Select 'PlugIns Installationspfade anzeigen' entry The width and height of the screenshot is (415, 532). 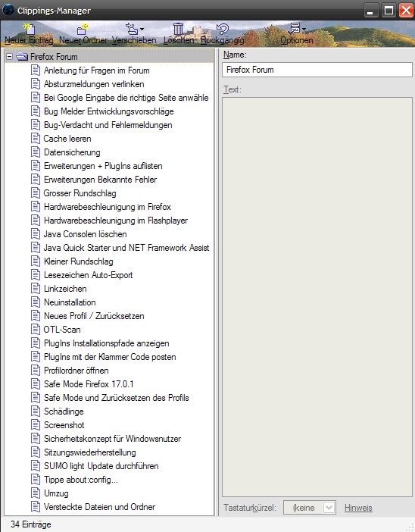(x=107, y=343)
